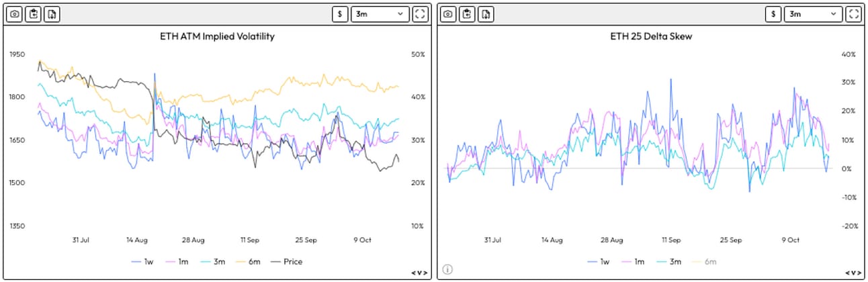Screen dimensions: 868x282
Task: Maximize the ETH 25 Delta Skew chart to fullscreen
Action: (853, 13)
